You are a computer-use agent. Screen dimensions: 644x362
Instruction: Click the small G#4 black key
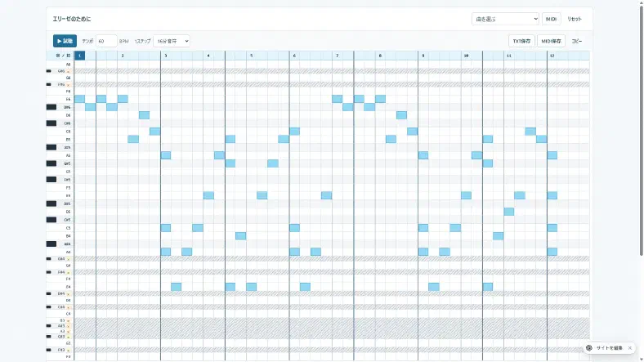pos(49,259)
